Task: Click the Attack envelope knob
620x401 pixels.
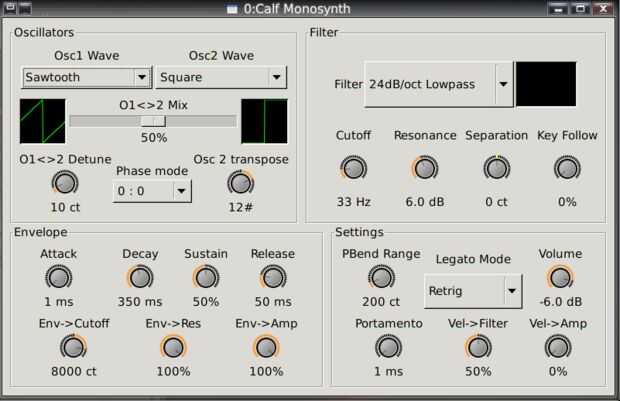Action: click(x=59, y=278)
